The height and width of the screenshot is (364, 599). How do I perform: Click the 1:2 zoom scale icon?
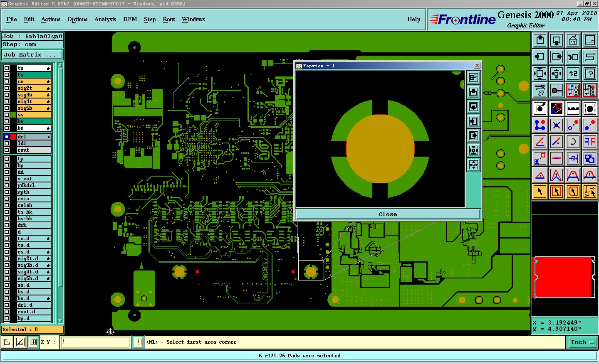tap(573, 74)
